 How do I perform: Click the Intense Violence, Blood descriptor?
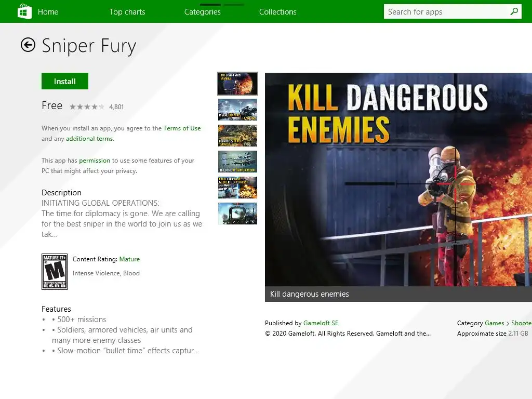click(106, 273)
